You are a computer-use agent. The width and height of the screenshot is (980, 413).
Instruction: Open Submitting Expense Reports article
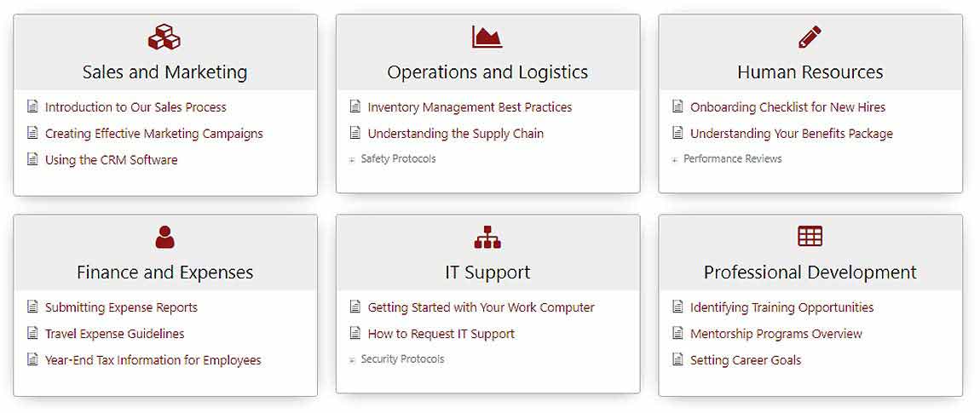coord(121,307)
